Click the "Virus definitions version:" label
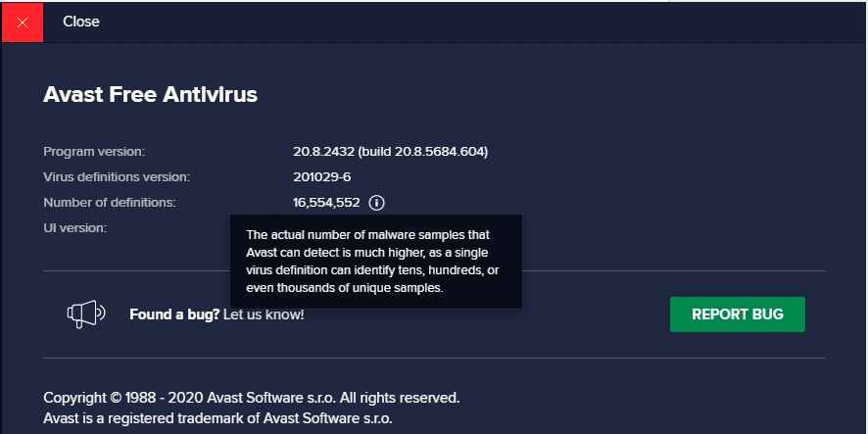 pyautogui.click(x=117, y=177)
